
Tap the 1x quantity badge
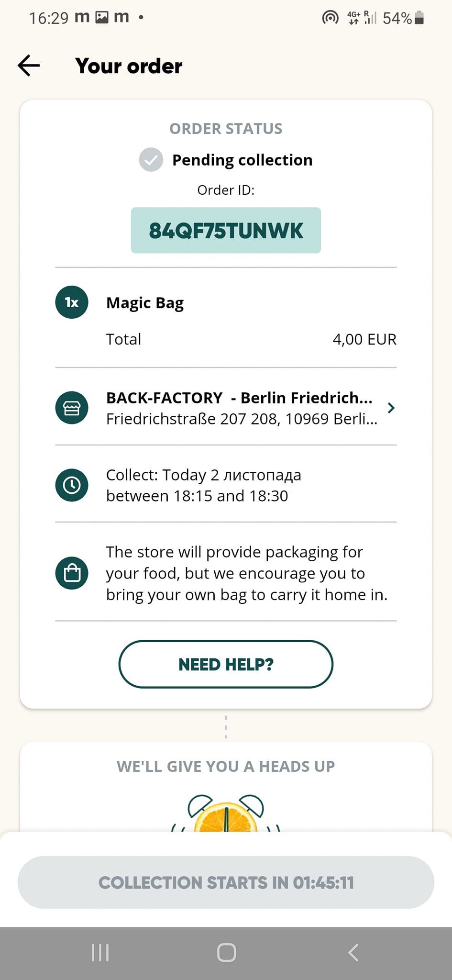72,302
